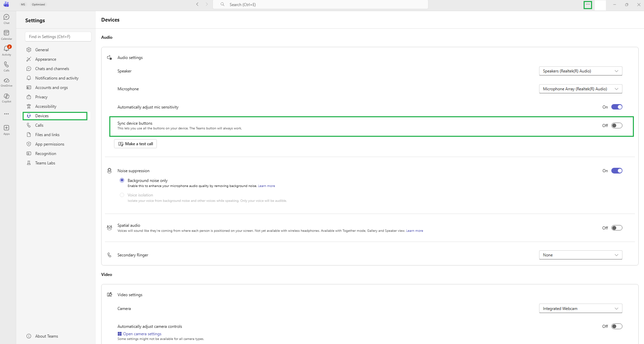Open General settings
Image resolution: width=644 pixels, height=344 pixels.
(57, 50)
